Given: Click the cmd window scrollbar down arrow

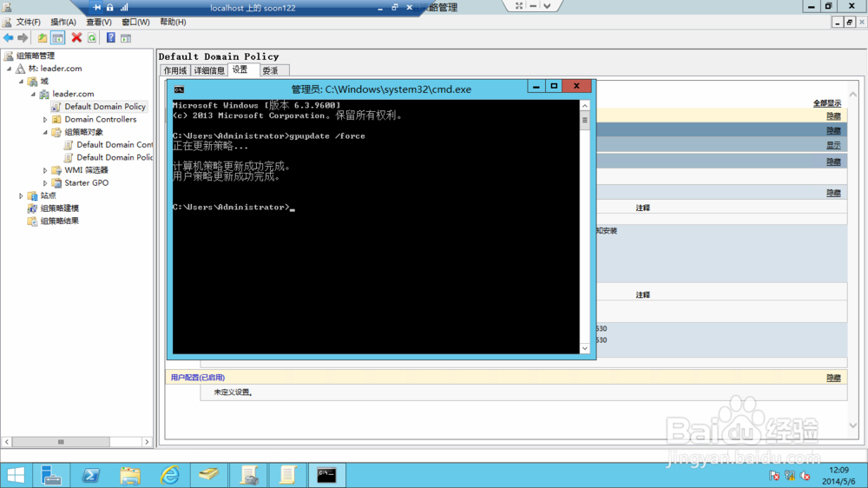Looking at the screenshot, I should 584,348.
